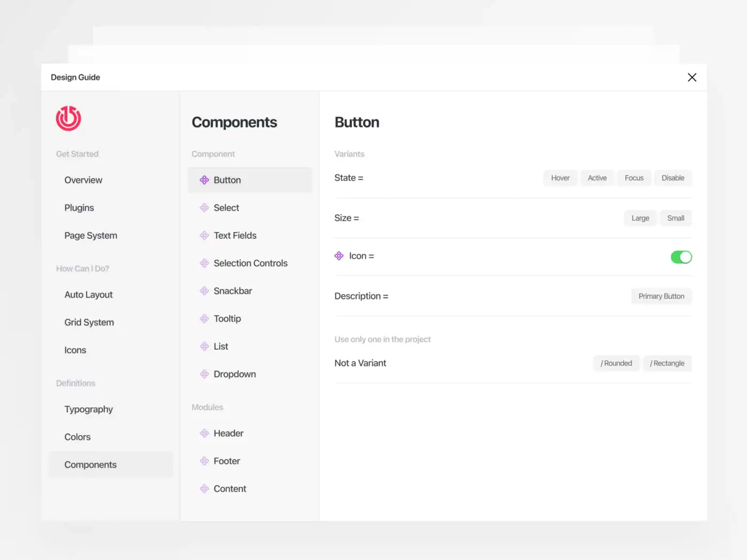Choose the Active state chip
Image resolution: width=747 pixels, height=560 pixels.
point(597,178)
